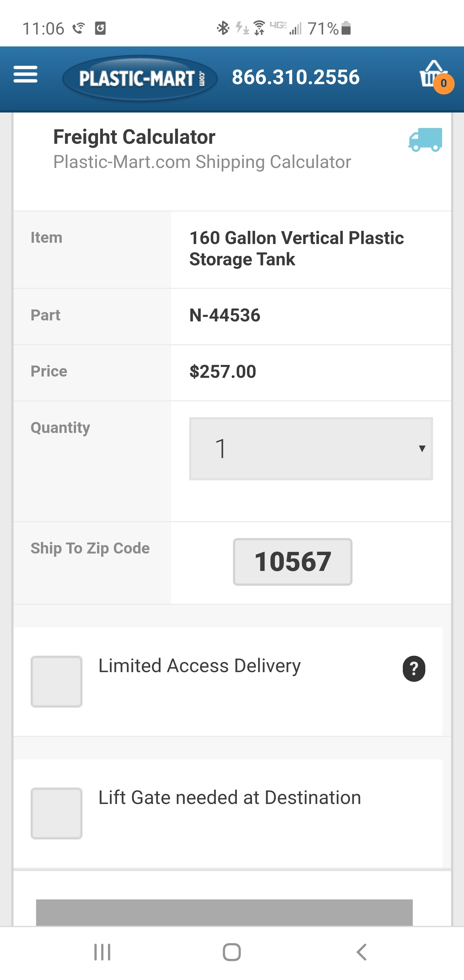
Task: Enable Limited Access Delivery checkbox
Action: pyautogui.click(x=57, y=681)
